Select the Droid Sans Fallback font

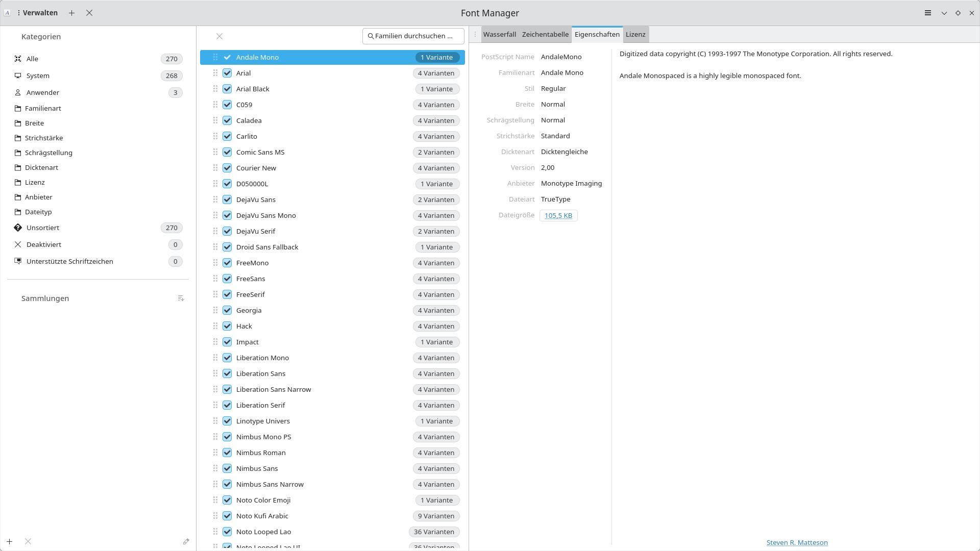point(332,247)
